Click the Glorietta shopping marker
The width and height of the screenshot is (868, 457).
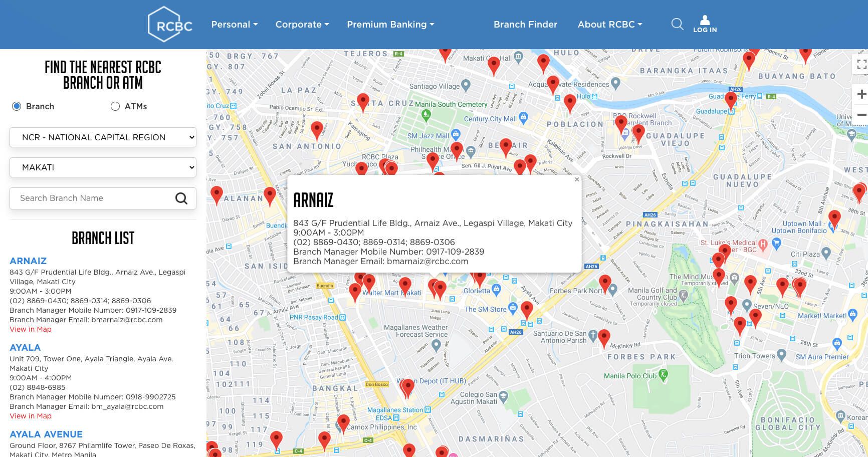pos(496,289)
